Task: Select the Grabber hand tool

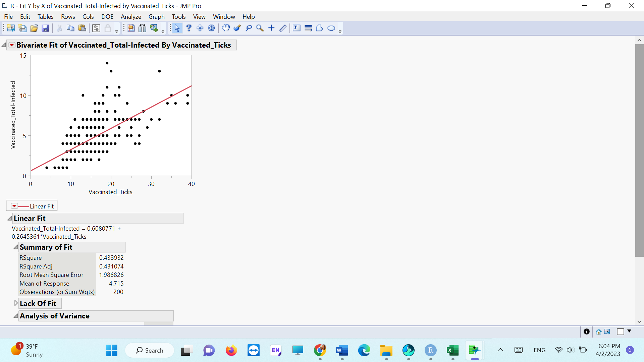Action: 226,28
